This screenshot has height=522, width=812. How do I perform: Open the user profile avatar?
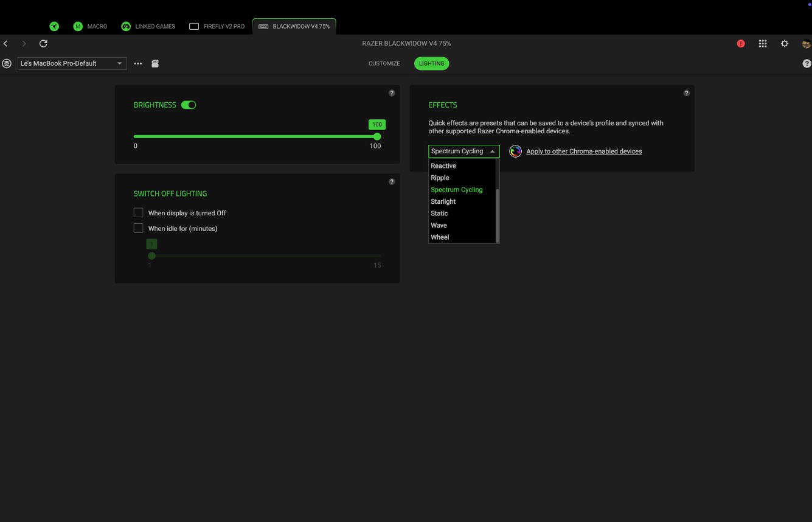(x=806, y=44)
